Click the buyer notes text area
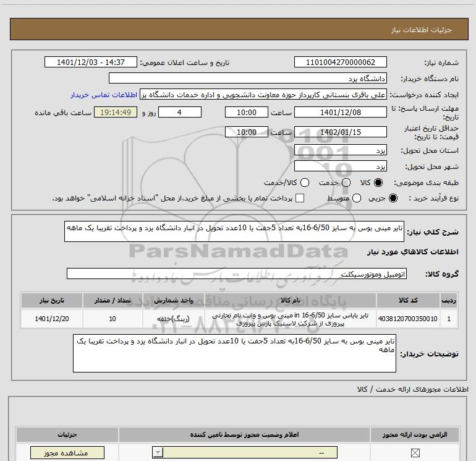476x461 pixels. tap(234, 353)
